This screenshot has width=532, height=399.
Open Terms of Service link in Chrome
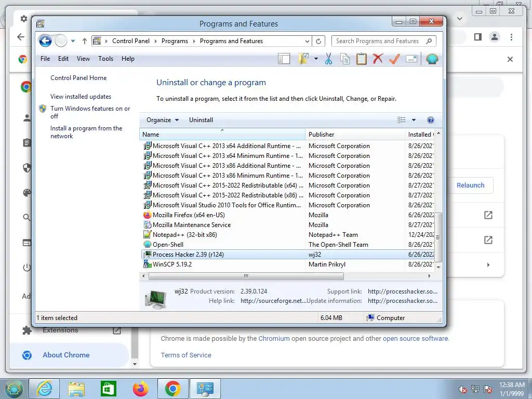pyautogui.click(x=186, y=355)
